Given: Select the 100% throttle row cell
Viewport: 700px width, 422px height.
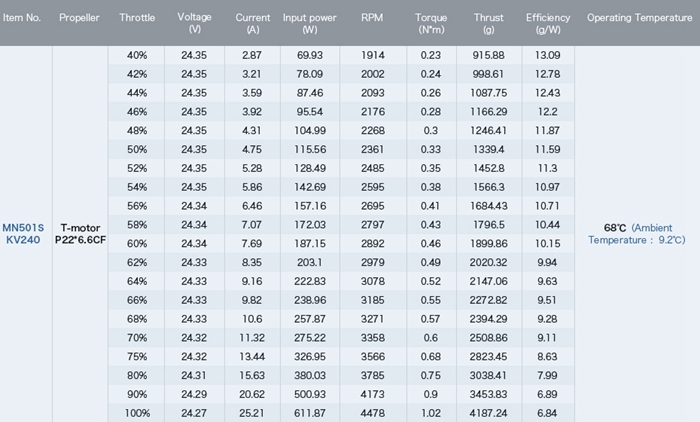Looking at the screenshot, I should [x=137, y=413].
